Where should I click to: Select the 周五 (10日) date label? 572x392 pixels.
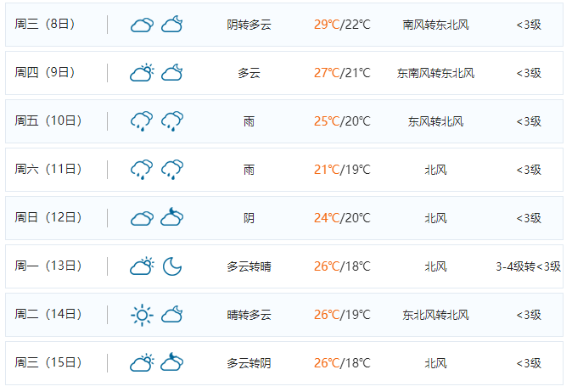[x=48, y=120]
